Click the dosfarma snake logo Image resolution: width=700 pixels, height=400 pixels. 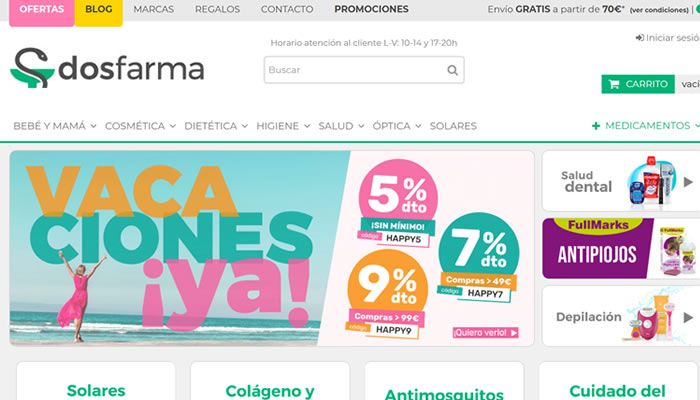(32, 68)
